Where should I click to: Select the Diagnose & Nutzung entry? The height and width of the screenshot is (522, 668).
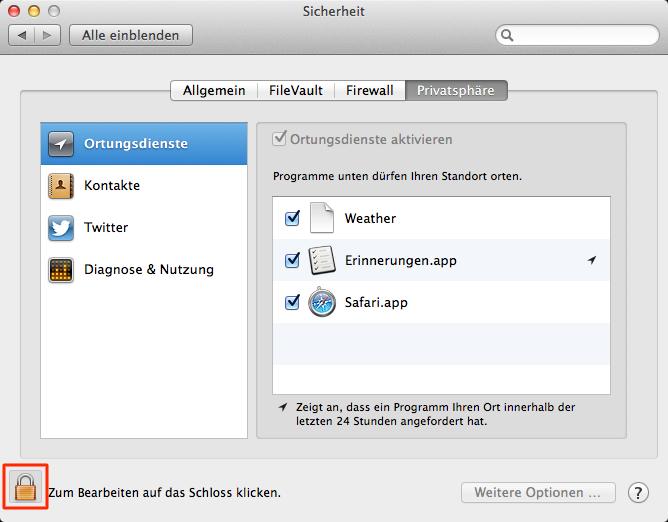tap(144, 270)
